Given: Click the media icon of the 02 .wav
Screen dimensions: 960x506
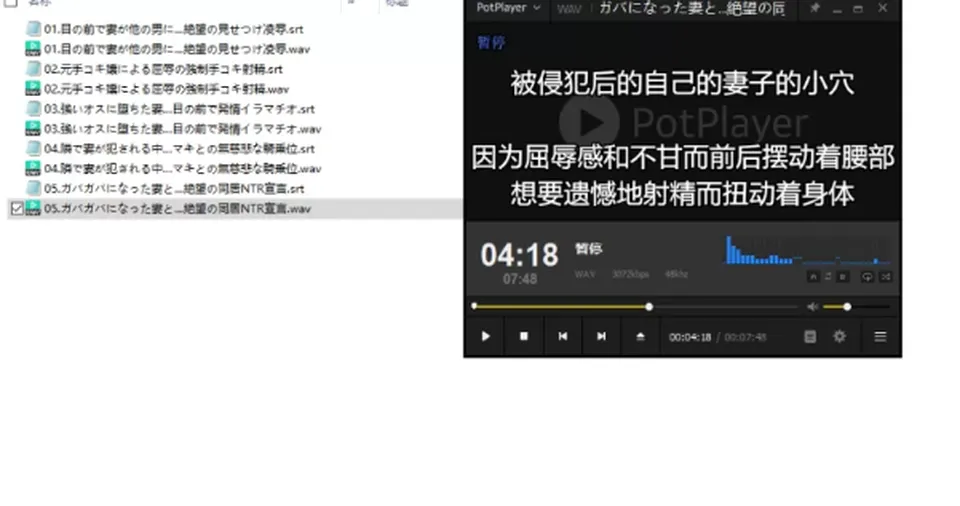Looking at the screenshot, I should [x=33, y=89].
